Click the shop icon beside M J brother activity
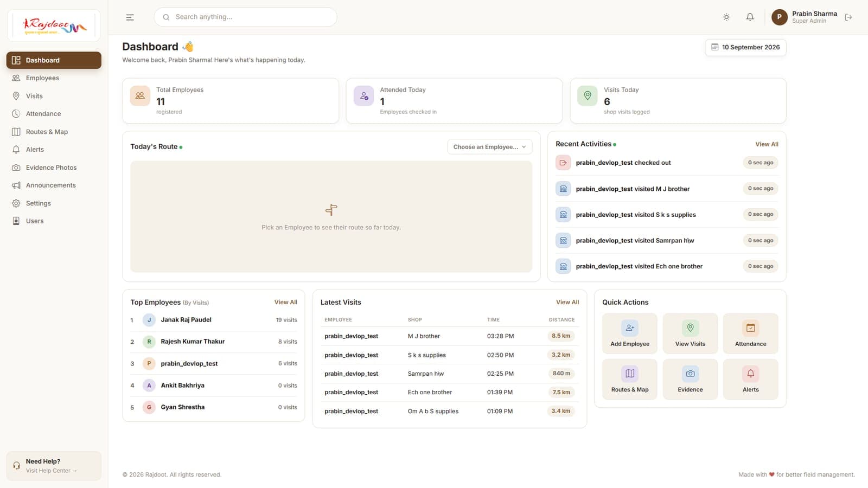 [563, 189]
